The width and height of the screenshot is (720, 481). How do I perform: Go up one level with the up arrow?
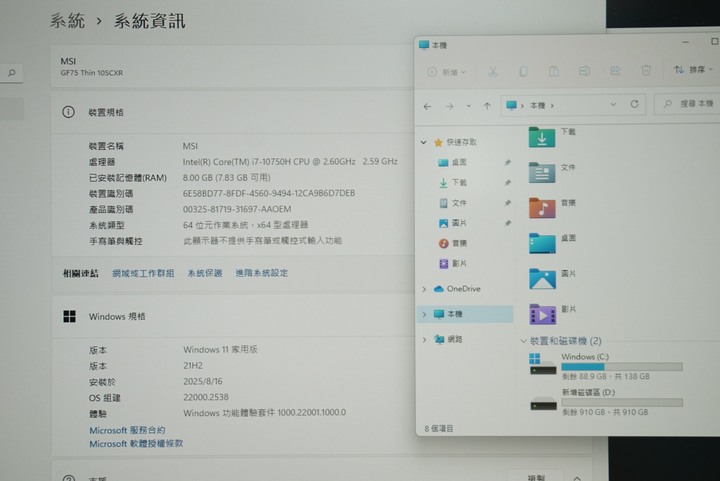pyautogui.click(x=487, y=106)
